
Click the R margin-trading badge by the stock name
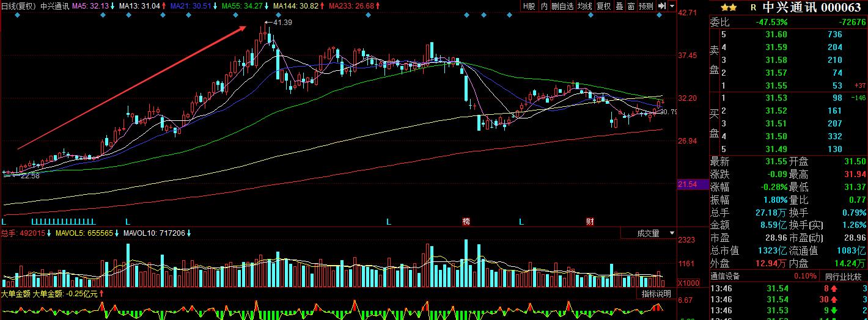point(753,7)
